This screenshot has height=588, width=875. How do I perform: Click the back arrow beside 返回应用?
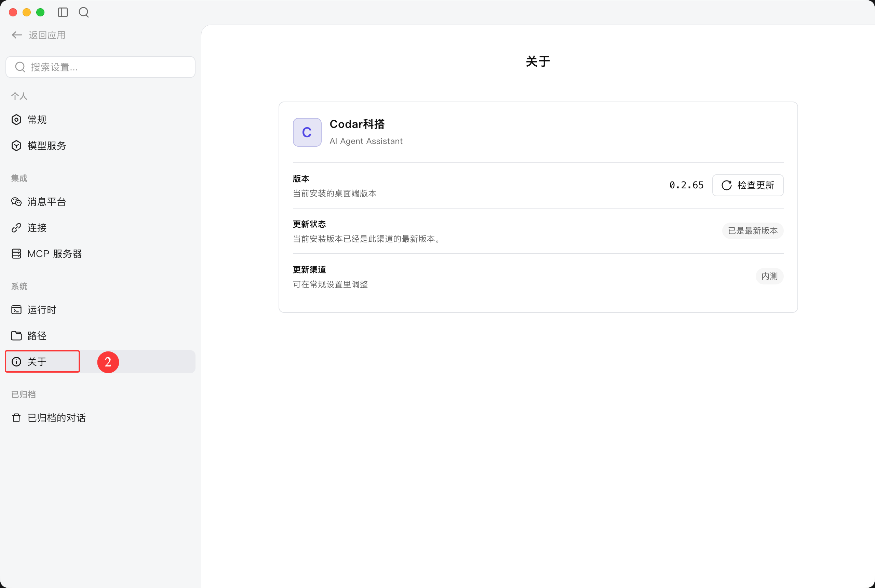(x=17, y=35)
